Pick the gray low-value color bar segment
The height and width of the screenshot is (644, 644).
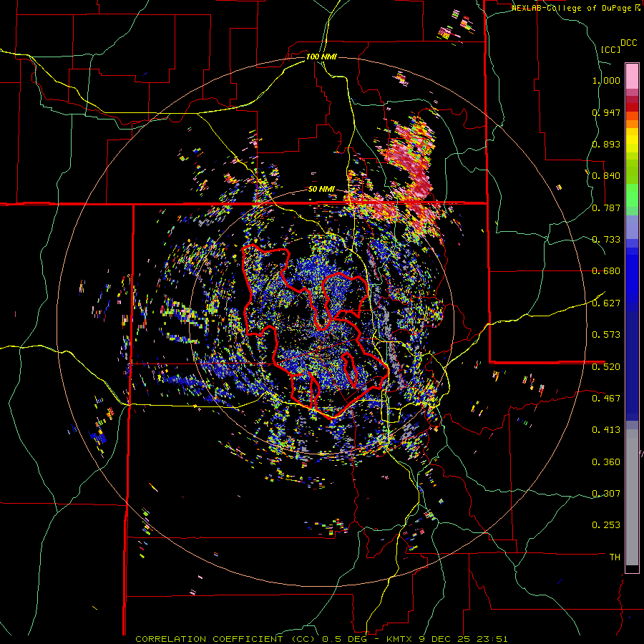632,497
